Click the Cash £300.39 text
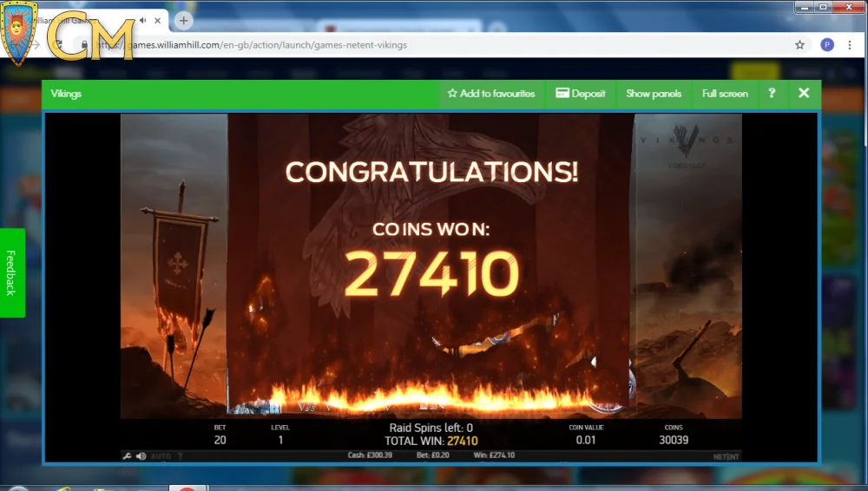The image size is (868, 491). tap(370, 455)
